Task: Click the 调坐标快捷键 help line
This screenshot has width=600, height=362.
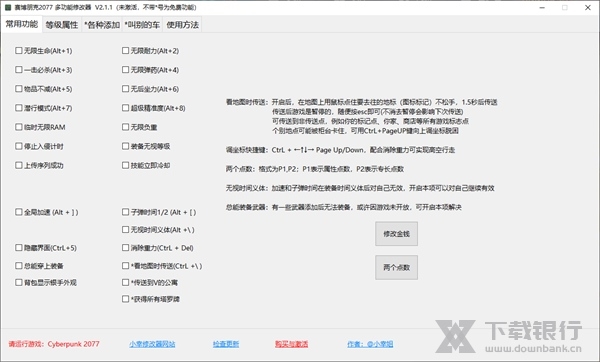Action: tap(340, 150)
